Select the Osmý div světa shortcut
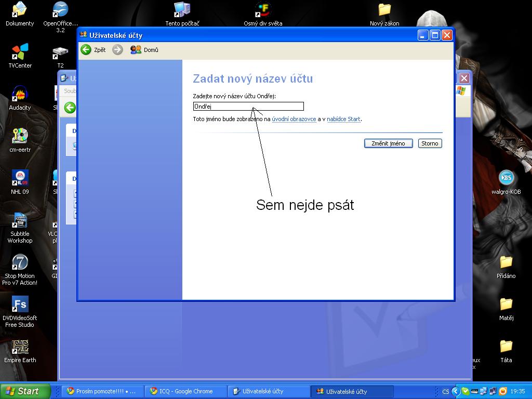532x399 pixels. pos(263,14)
